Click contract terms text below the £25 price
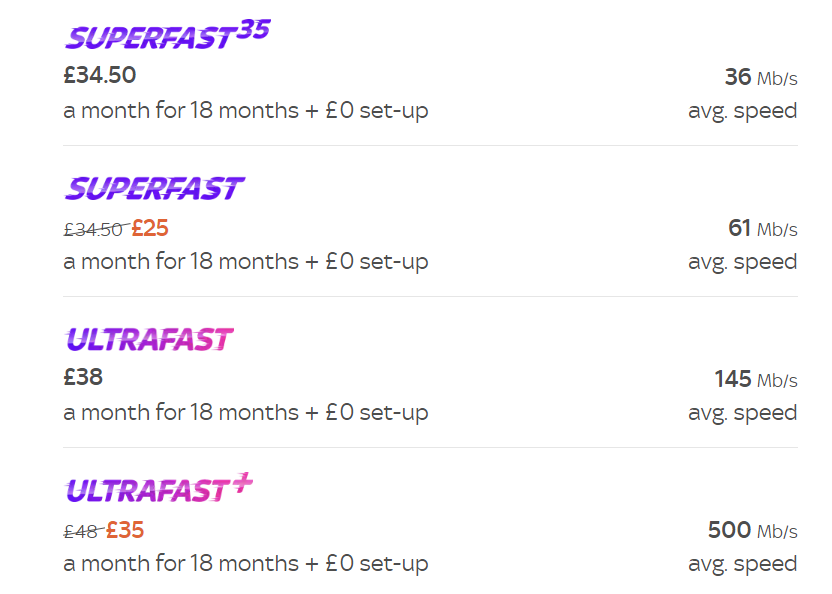Screen dimensions: 832x594 (246, 262)
